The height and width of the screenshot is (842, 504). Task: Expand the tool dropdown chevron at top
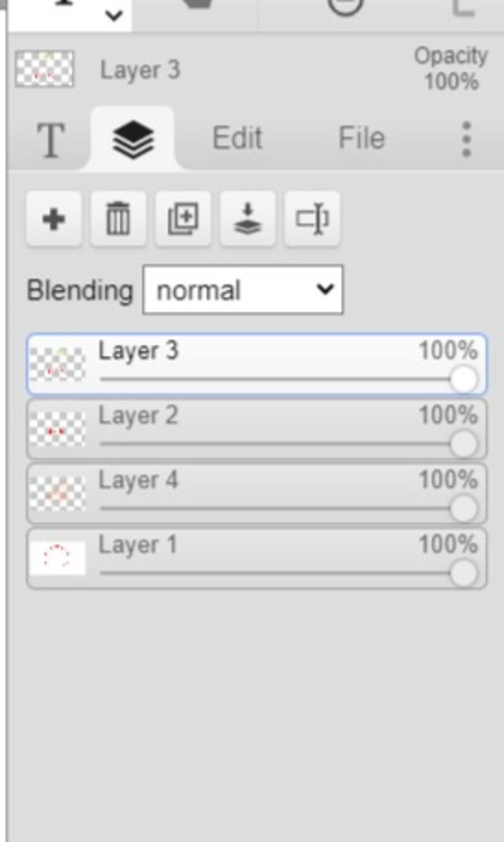pyautogui.click(x=114, y=16)
